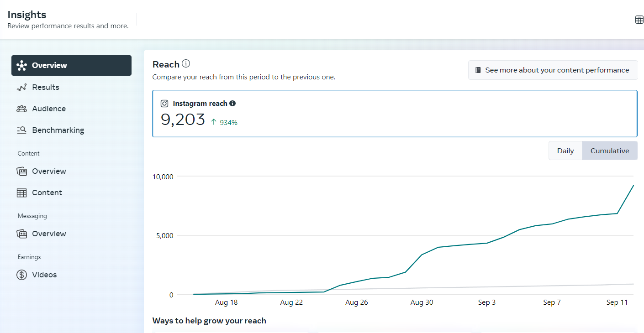
Task: Click the Content Overview card icon
Action: 21,171
